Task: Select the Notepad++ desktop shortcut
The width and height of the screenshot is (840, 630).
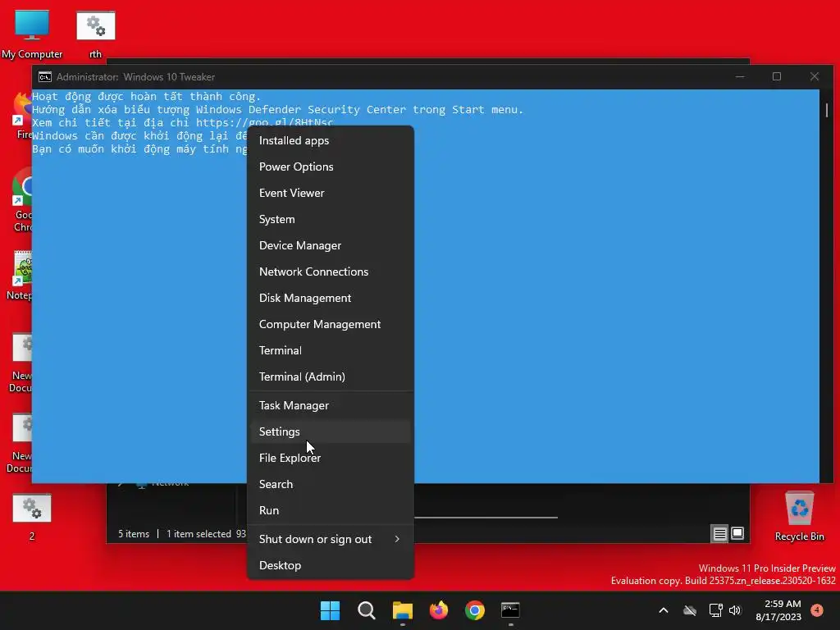Action: coord(20,276)
